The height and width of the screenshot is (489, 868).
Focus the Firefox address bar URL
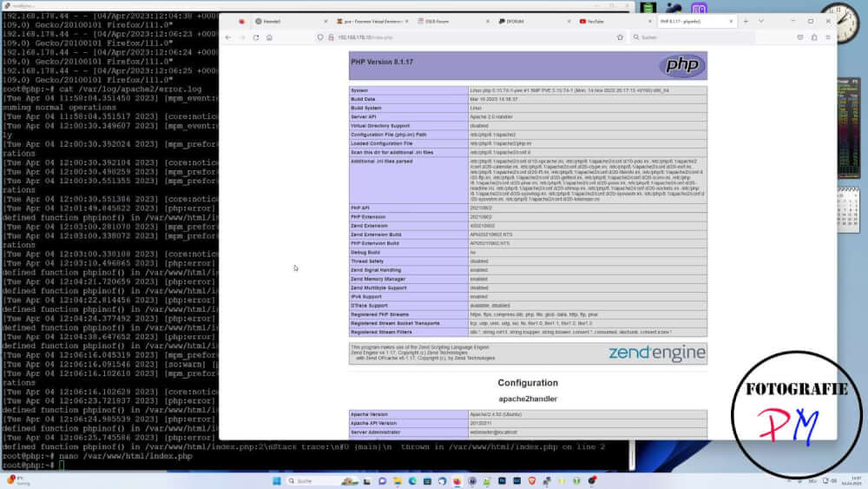coord(470,37)
